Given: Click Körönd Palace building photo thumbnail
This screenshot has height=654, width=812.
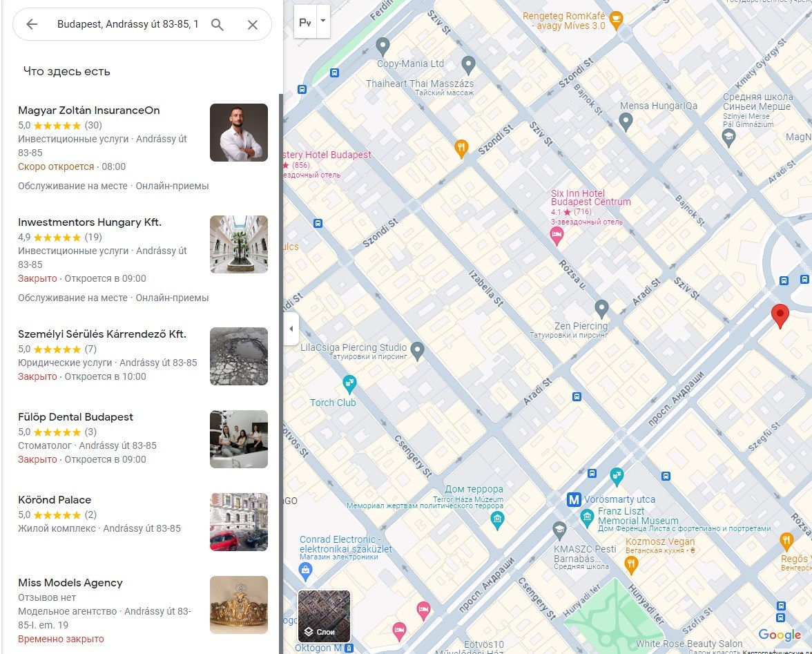Looking at the screenshot, I should (239, 522).
